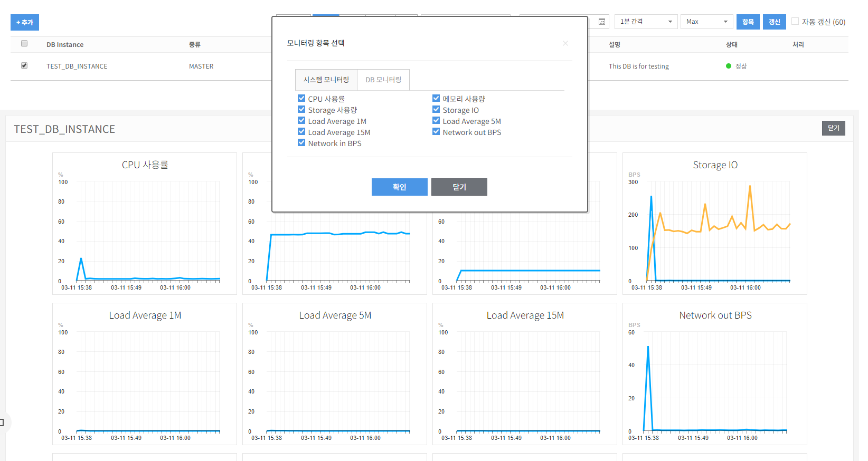Select the TEST_DB_INSTANCE row checkbox
The height and width of the screenshot is (461, 868).
(24, 65)
